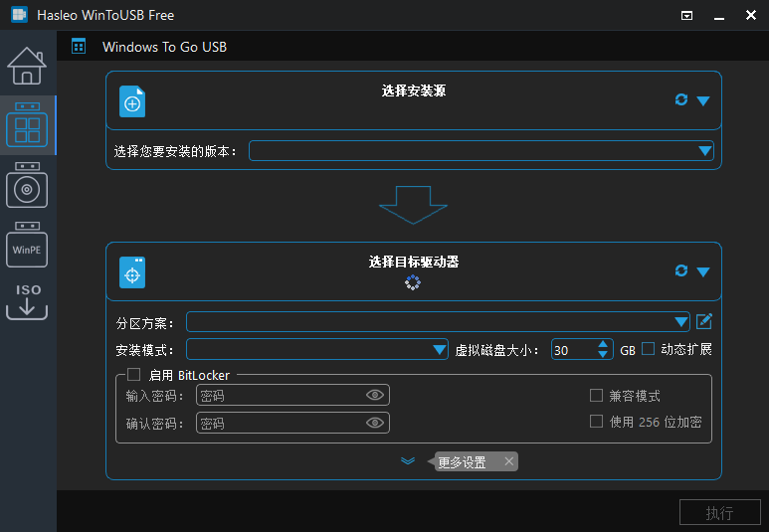
Task: Expand 更多设置 with the double chevron
Action: coord(407,461)
